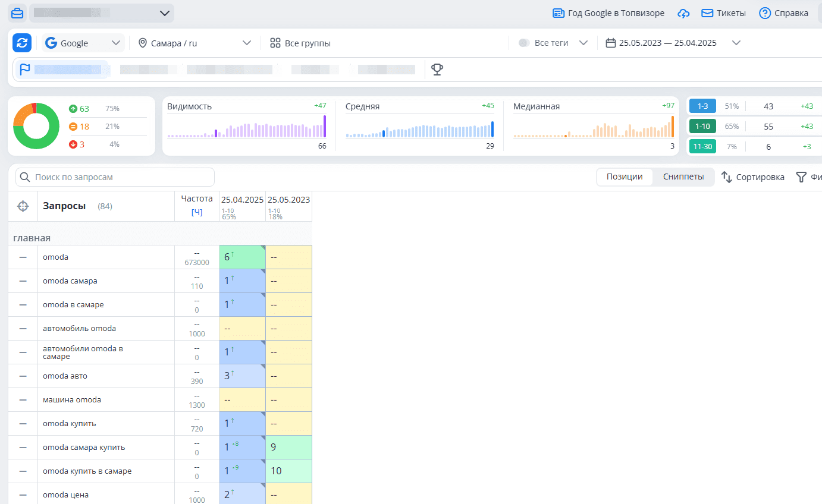Click the 25.05.2023 date column header
The width and height of the screenshot is (822, 504).
[288, 200]
